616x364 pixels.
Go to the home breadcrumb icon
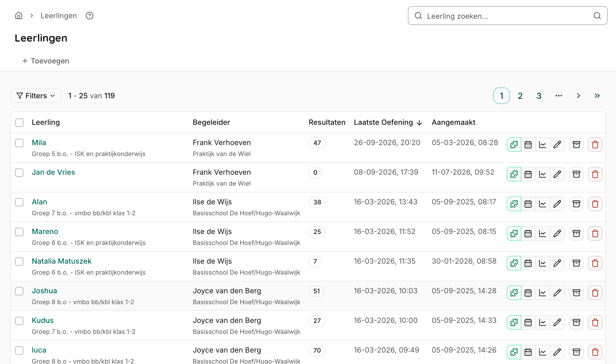[19, 16]
